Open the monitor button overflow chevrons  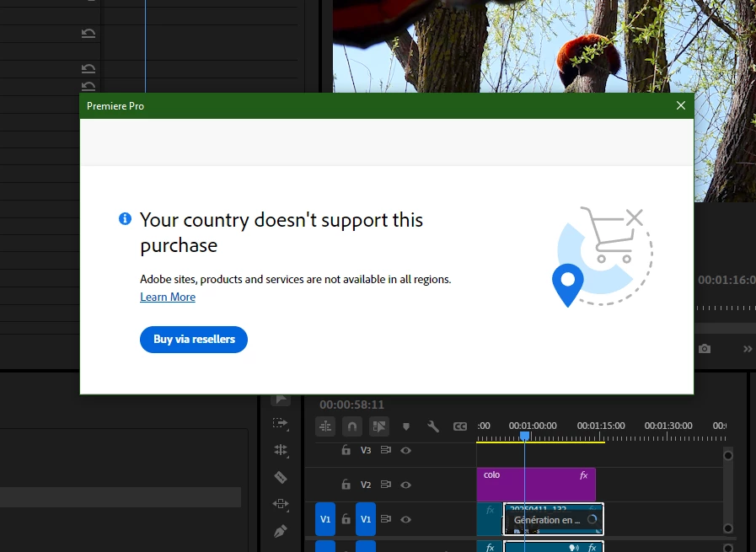(x=748, y=349)
